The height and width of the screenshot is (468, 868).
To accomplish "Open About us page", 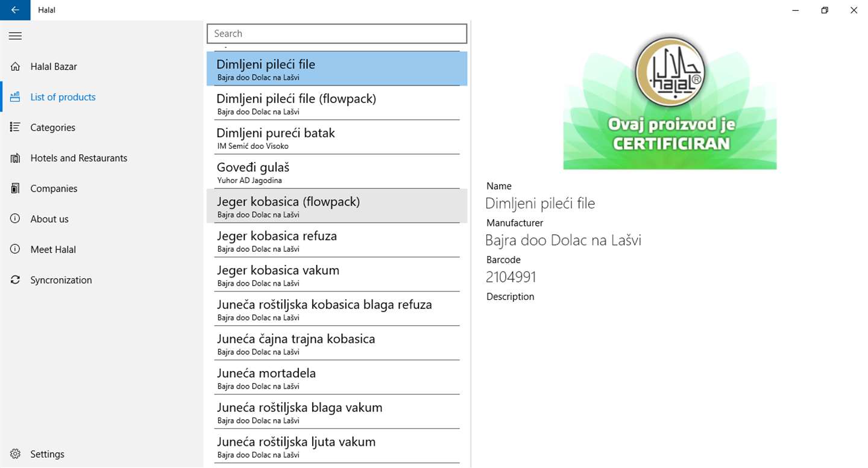I will [x=102, y=219].
